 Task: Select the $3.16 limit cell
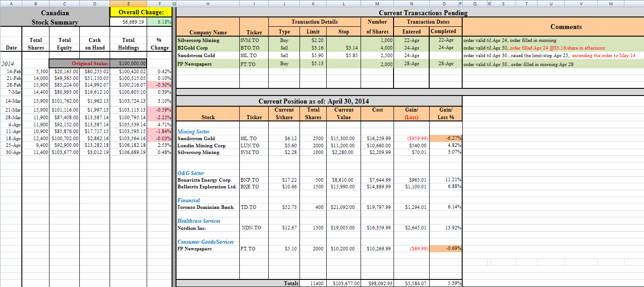click(x=313, y=48)
